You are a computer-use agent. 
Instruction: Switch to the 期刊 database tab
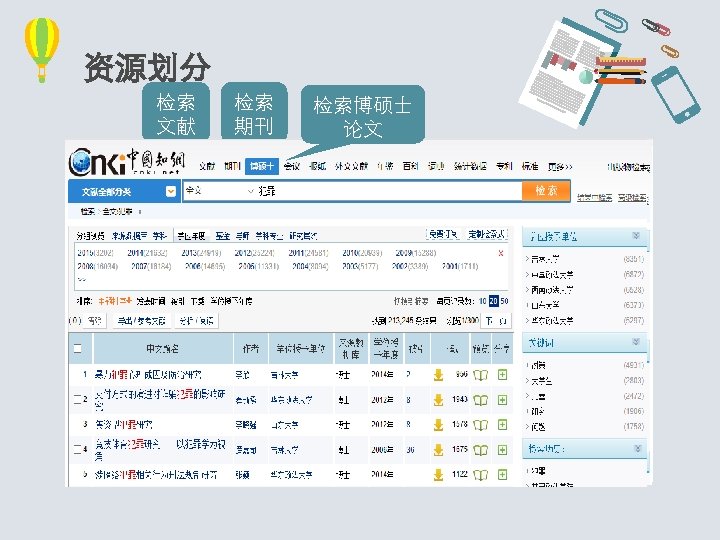[232, 166]
